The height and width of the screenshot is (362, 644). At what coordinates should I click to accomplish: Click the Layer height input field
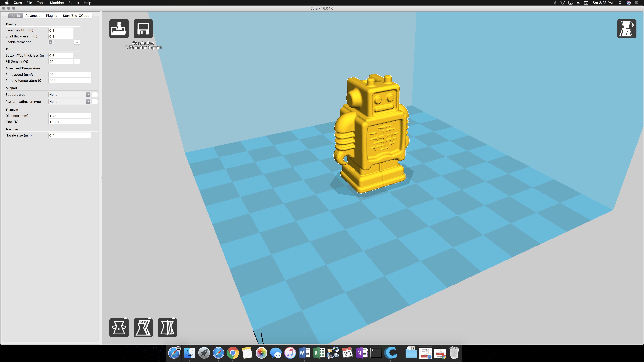[x=61, y=30]
